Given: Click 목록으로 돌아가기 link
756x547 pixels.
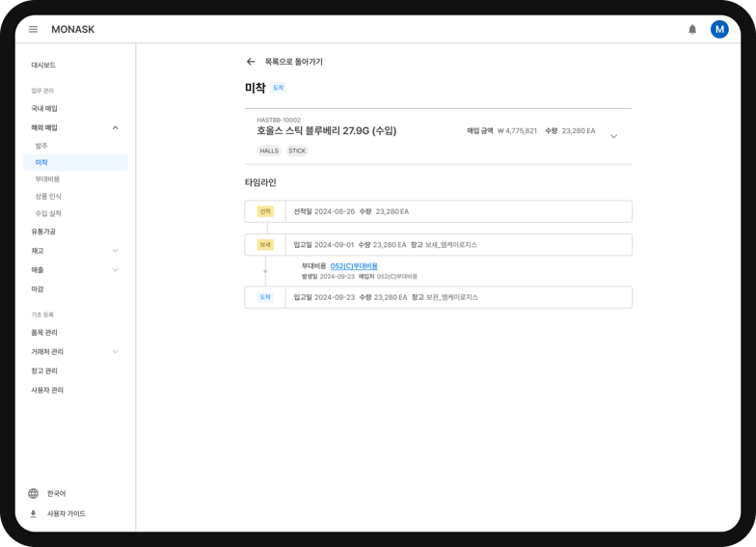Looking at the screenshot, I should (x=293, y=62).
